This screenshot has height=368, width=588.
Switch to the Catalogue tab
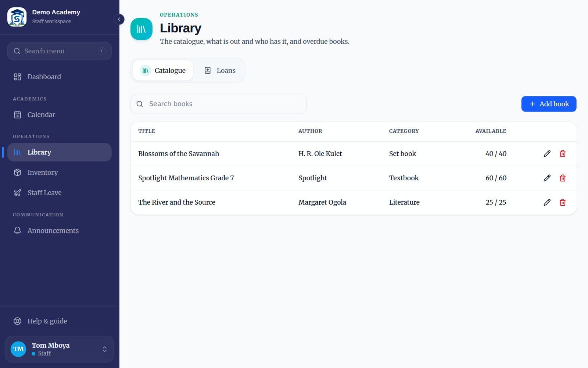point(163,70)
